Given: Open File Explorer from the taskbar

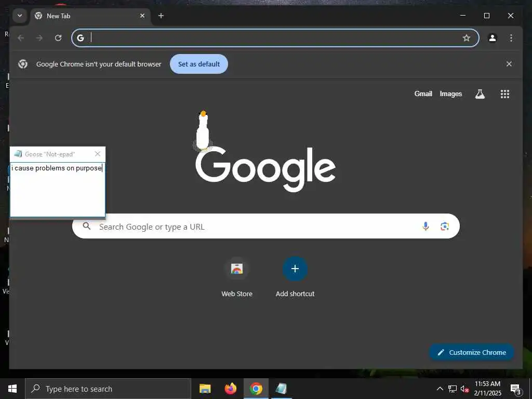Looking at the screenshot, I should [205, 389].
